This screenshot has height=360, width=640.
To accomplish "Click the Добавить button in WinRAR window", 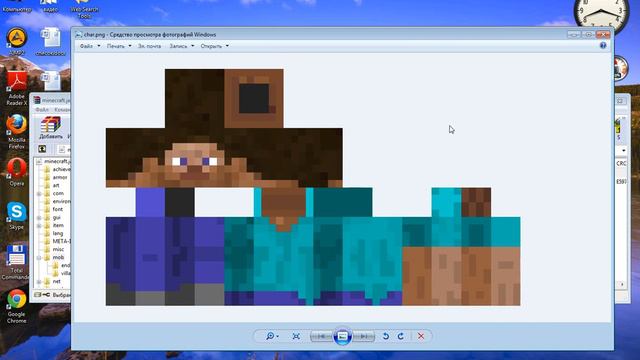I will tap(51, 128).
